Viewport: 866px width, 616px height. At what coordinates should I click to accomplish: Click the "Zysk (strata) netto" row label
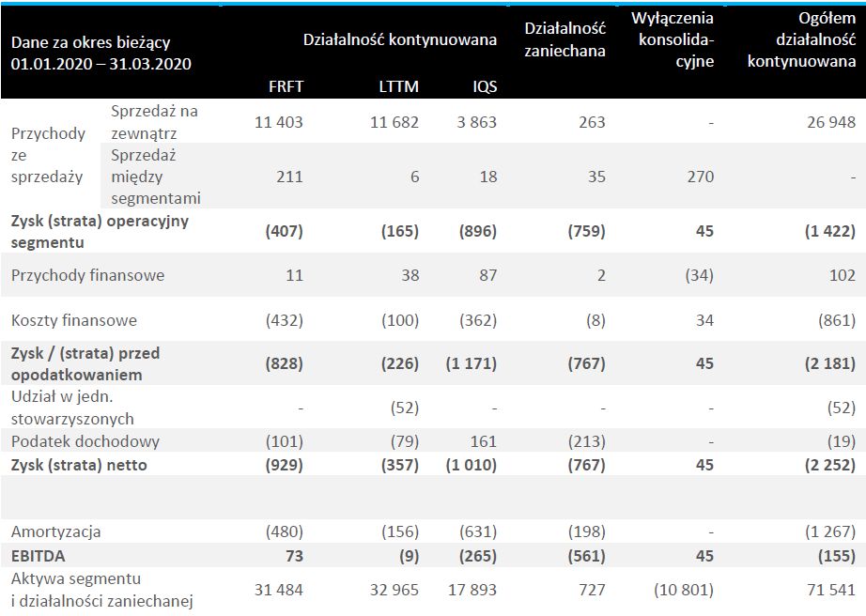coord(79,465)
